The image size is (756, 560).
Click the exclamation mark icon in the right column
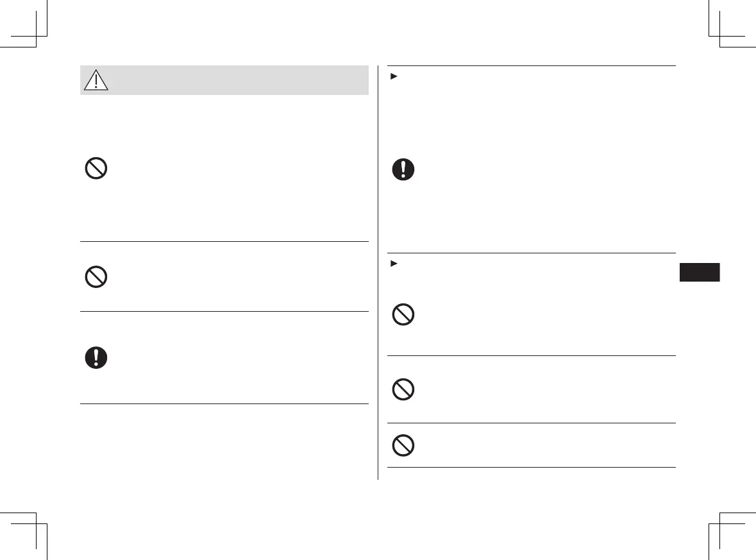[x=403, y=169]
